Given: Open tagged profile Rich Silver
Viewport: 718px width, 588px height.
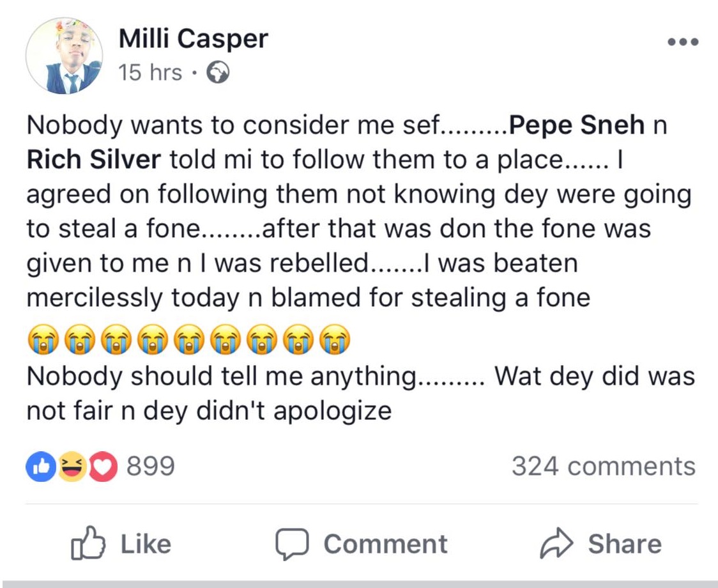Looking at the screenshot, I should [93, 159].
